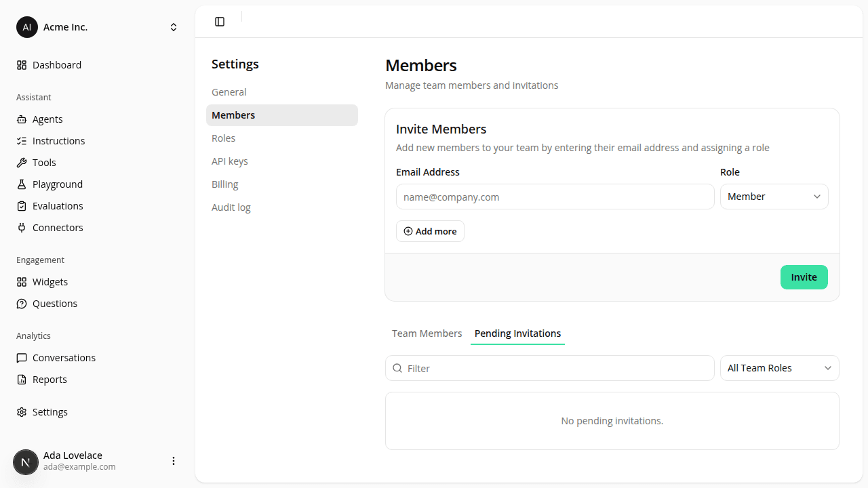868x488 pixels.
Task: Click the Widgets grid icon
Action: point(22,282)
